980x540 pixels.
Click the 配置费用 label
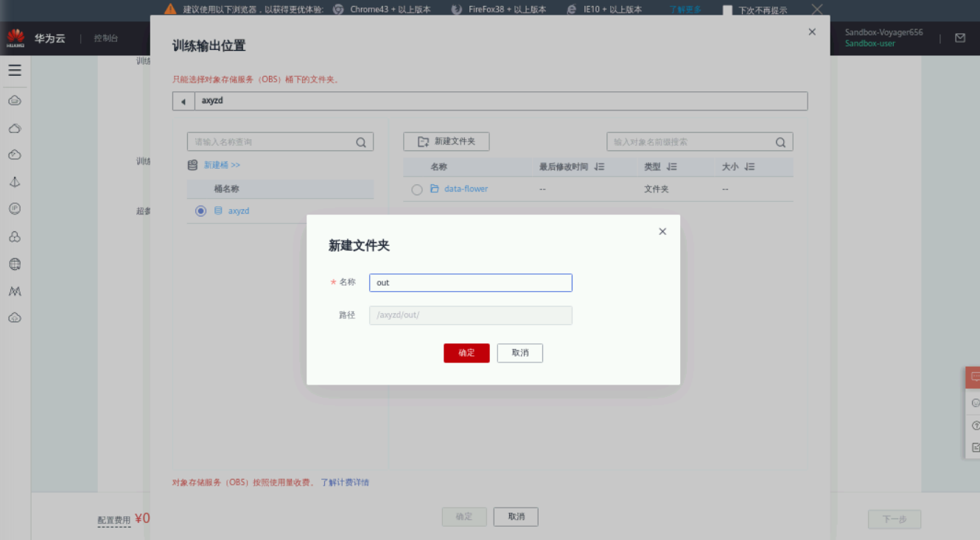pyautogui.click(x=114, y=520)
